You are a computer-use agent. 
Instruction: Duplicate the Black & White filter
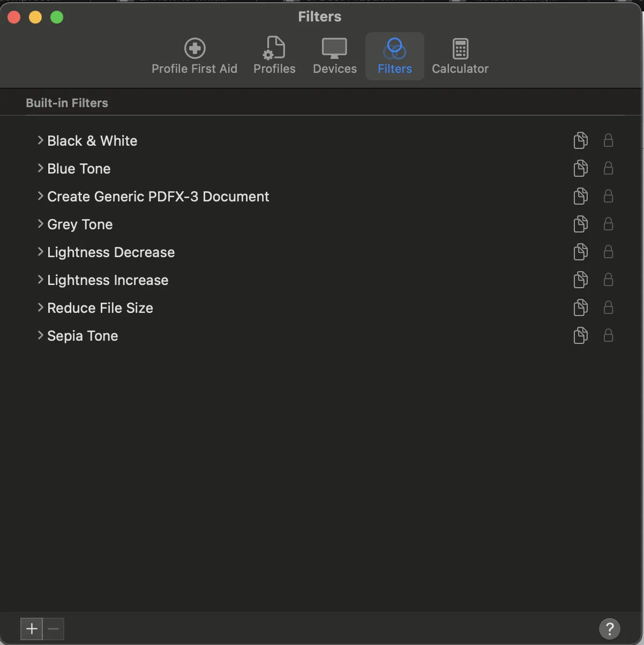pyautogui.click(x=581, y=140)
